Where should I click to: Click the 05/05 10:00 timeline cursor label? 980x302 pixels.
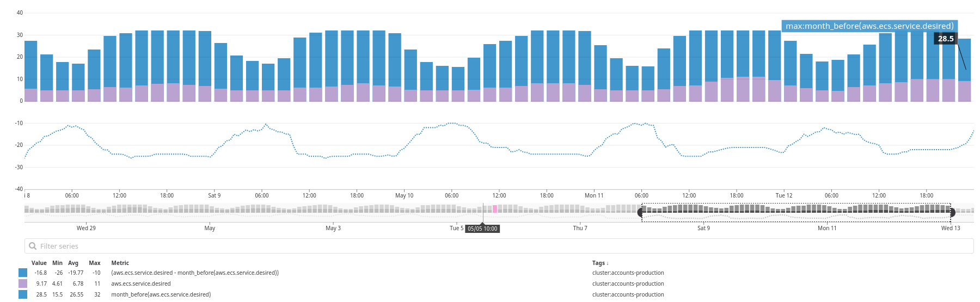point(482,229)
